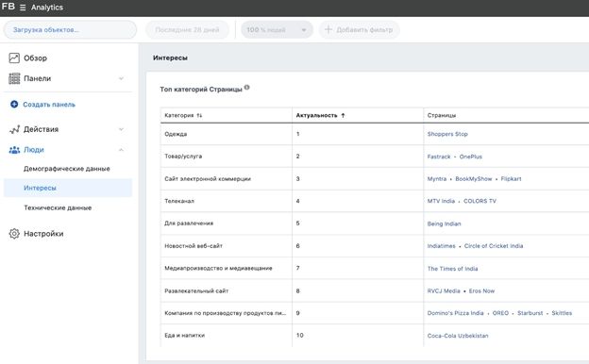This screenshot has height=364, width=589.
Task: Open the 100 % людей dropdown
Action: pos(277,29)
